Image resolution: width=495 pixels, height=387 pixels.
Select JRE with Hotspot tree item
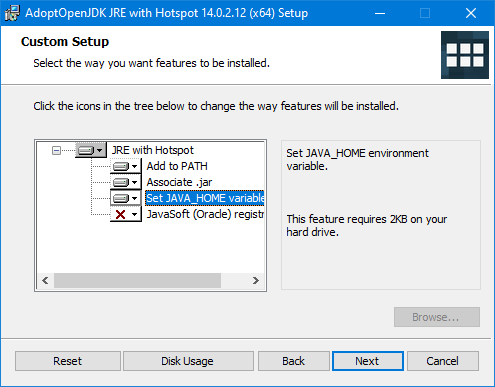[x=153, y=150]
